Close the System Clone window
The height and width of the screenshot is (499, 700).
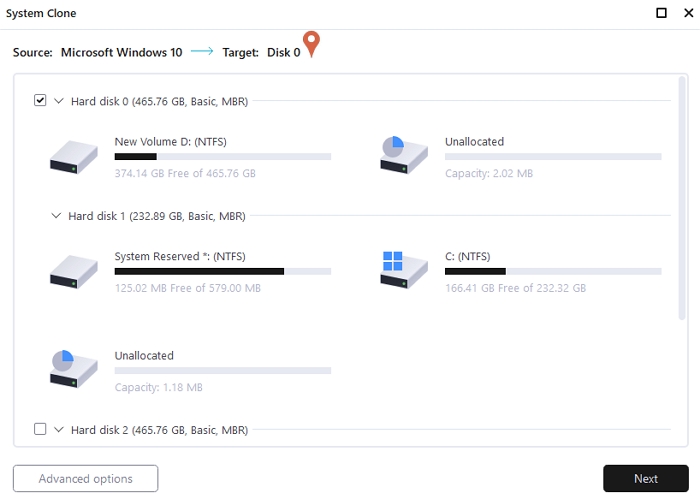(689, 13)
